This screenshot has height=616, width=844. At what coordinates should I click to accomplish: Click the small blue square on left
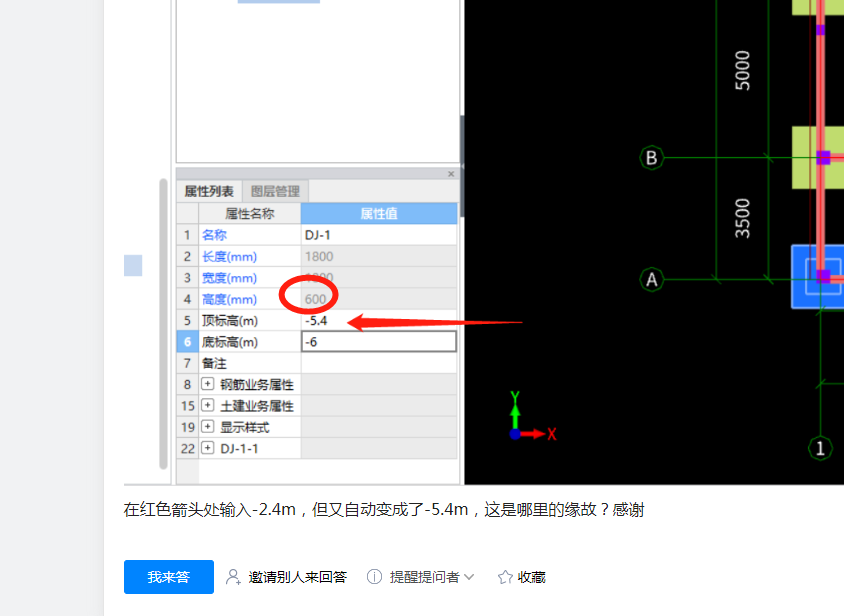click(x=133, y=265)
